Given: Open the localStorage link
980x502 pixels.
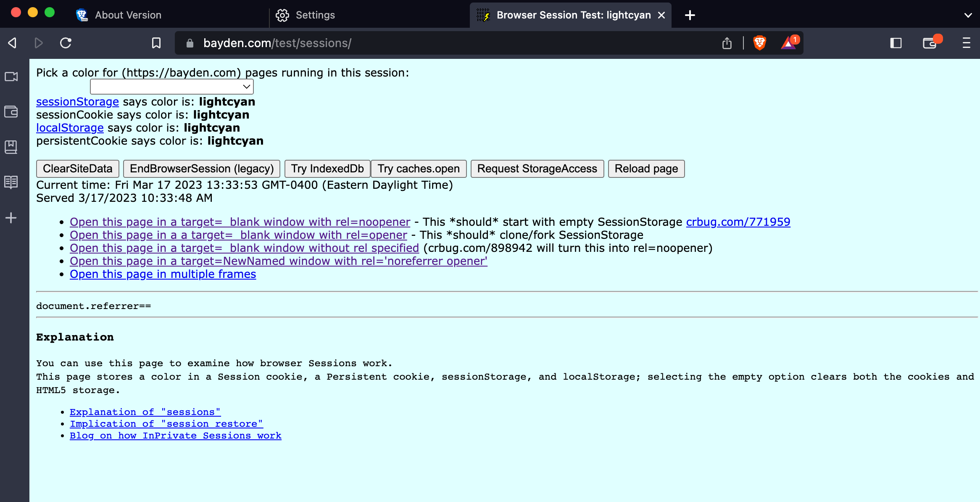Looking at the screenshot, I should coord(70,128).
